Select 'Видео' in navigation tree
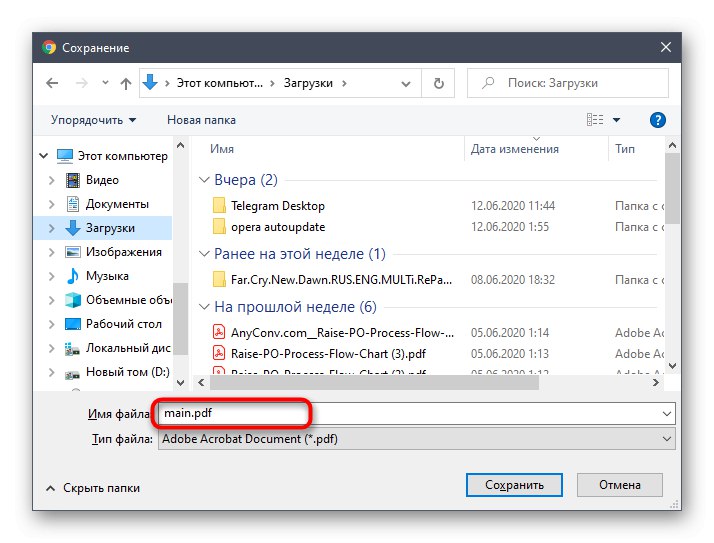714x543 pixels. coord(102,180)
